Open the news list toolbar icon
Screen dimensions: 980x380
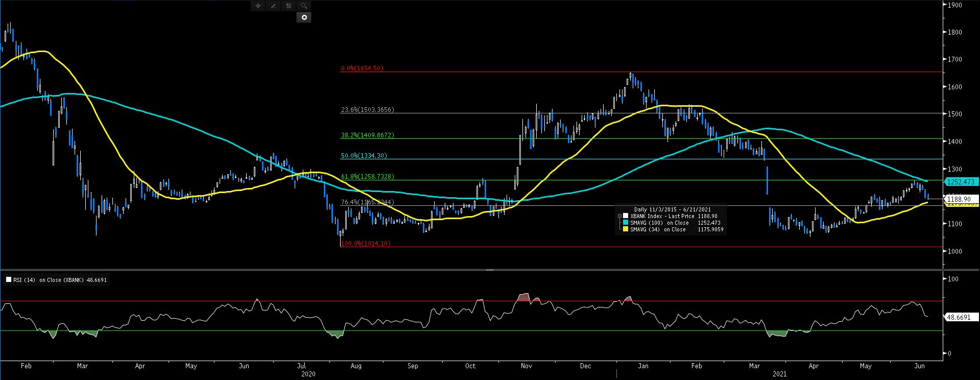pyautogui.click(x=289, y=6)
